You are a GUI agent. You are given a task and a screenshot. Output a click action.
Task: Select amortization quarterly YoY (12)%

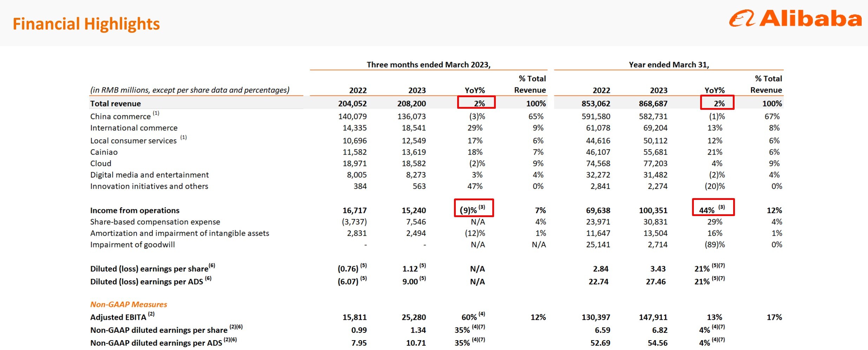click(x=475, y=233)
